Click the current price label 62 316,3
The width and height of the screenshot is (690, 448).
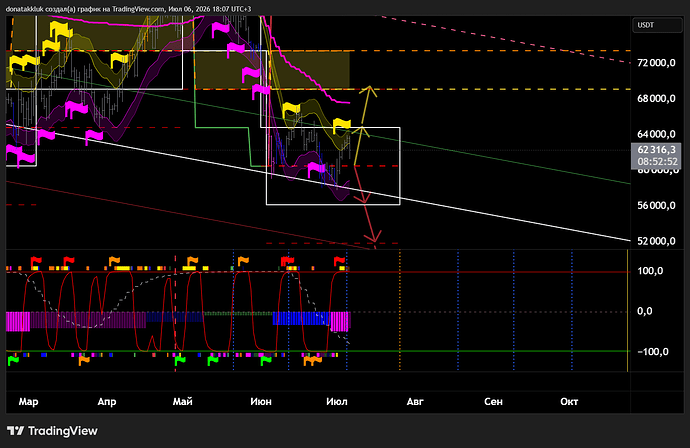pos(656,156)
